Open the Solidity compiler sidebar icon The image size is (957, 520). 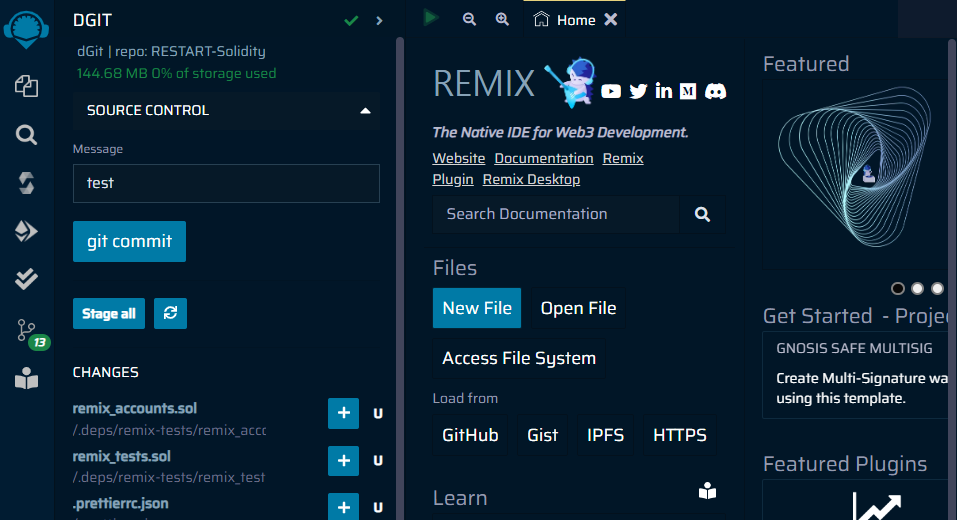[x=26, y=182]
